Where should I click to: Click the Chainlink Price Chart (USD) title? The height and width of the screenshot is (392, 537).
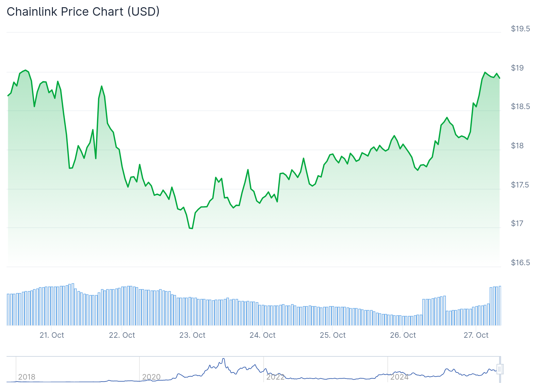point(83,12)
